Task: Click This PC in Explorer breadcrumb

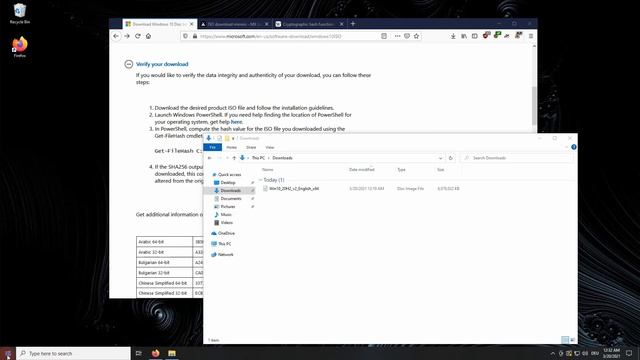Action: [x=258, y=158]
